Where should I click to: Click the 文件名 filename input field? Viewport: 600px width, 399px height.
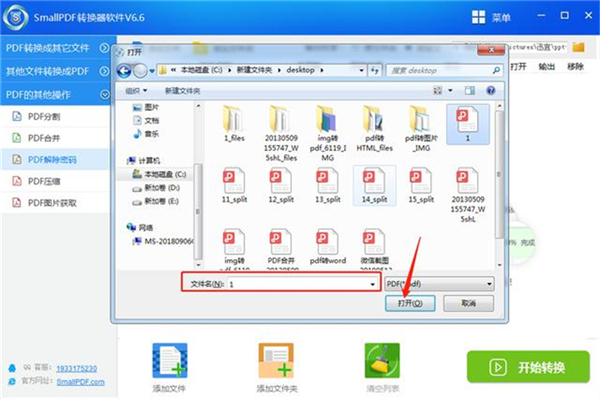point(303,284)
